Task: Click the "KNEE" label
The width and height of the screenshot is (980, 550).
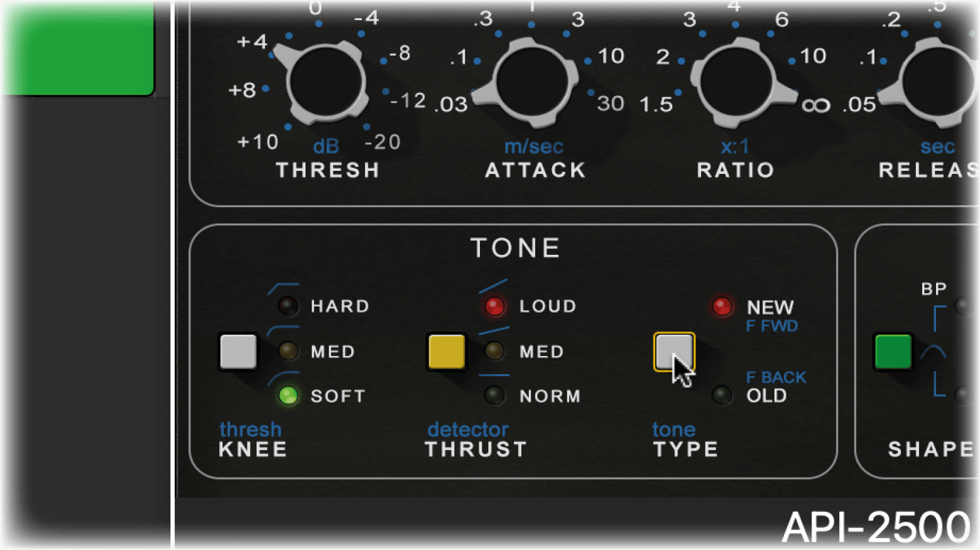Action: (x=253, y=450)
